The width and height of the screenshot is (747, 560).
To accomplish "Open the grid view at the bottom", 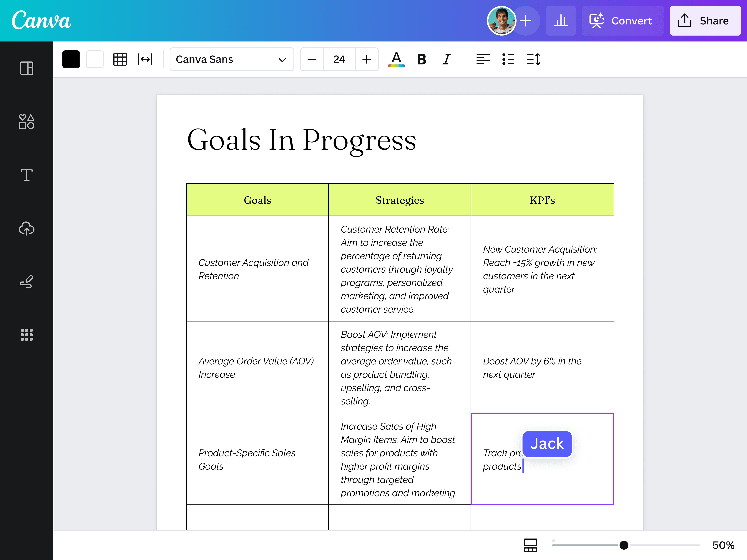I will pyautogui.click(x=530, y=545).
